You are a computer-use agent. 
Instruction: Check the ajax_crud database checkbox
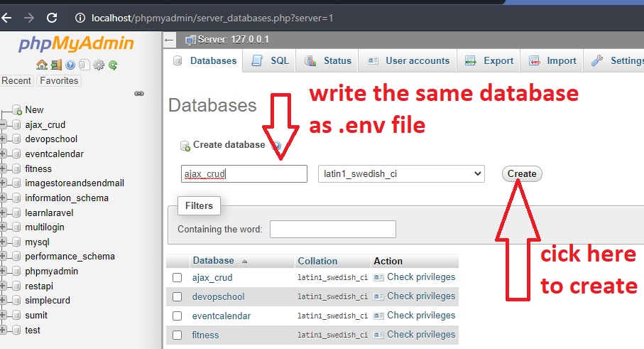178,278
